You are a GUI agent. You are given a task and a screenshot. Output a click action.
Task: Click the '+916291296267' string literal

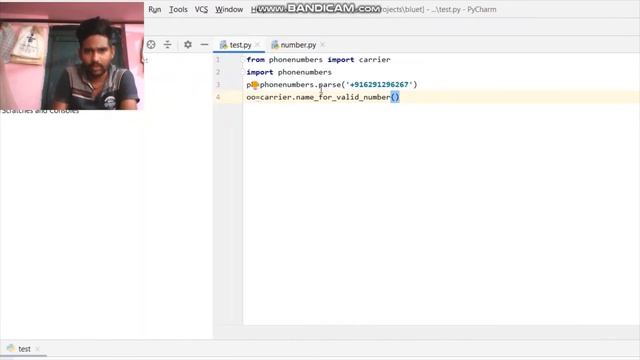(x=379, y=84)
